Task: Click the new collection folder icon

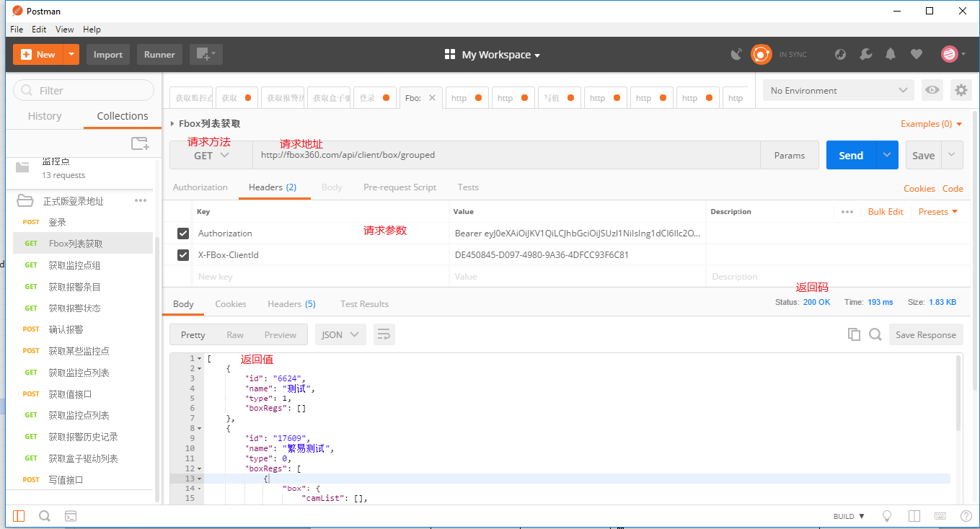Action: [x=140, y=143]
